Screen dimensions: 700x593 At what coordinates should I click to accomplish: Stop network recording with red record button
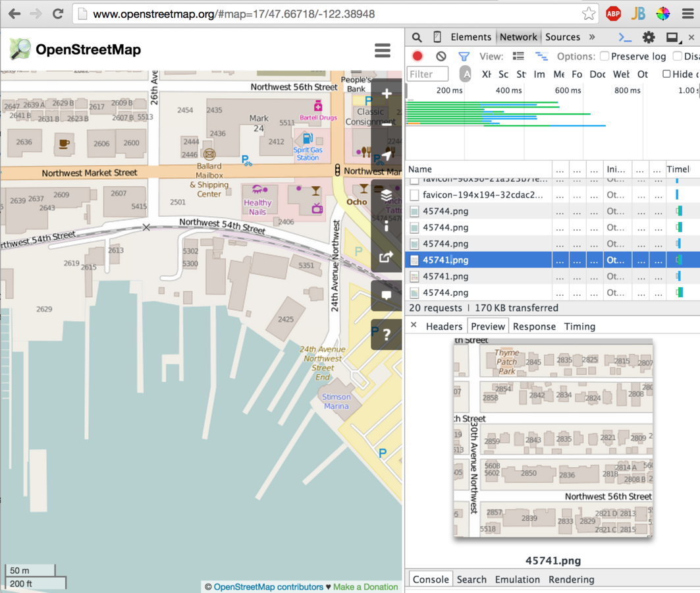(x=417, y=56)
